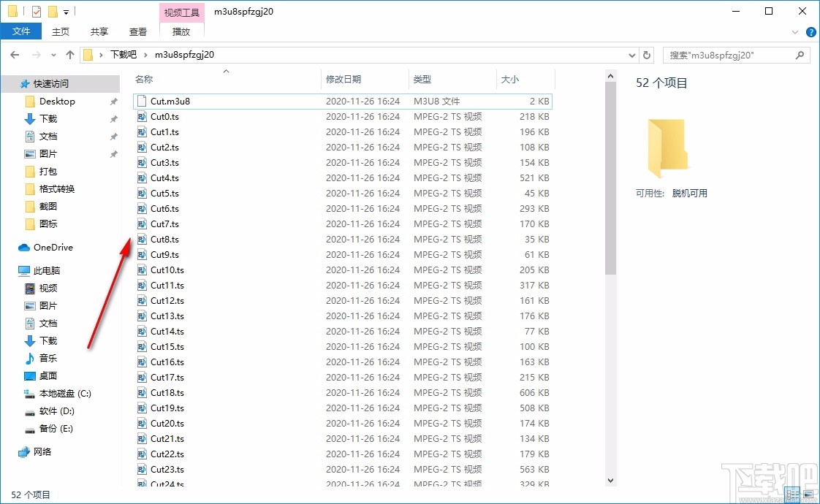Open OneDrive in the navigation pane
820x504 pixels.
tap(53, 248)
